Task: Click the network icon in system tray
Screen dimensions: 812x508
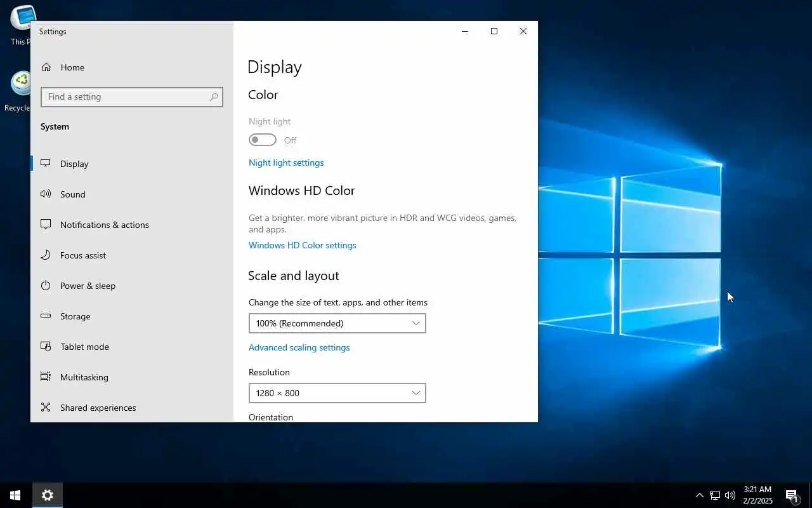Action: point(714,495)
